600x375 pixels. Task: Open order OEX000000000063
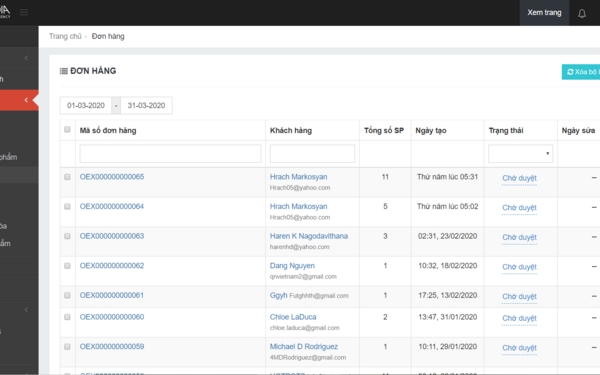tap(112, 236)
